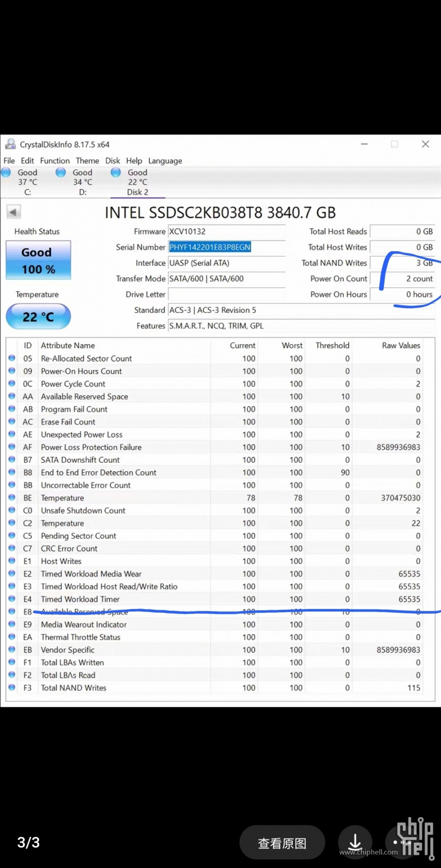Image resolution: width=441 pixels, height=868 pixels.
Task: Click status dot for Pending Sector Count
Action: 12,536
